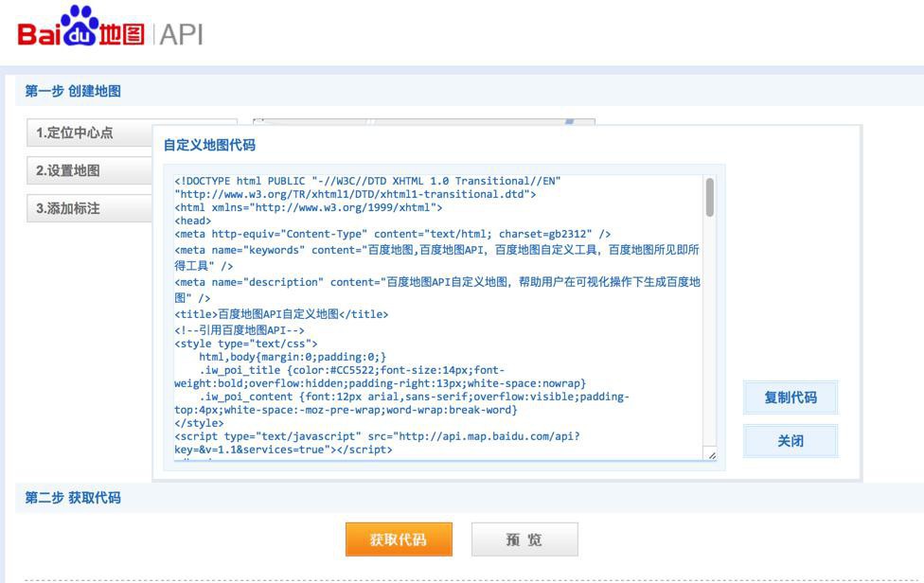
Task: Click the code textarea's vertical scrollbar thumb
Action: point(709,197)
